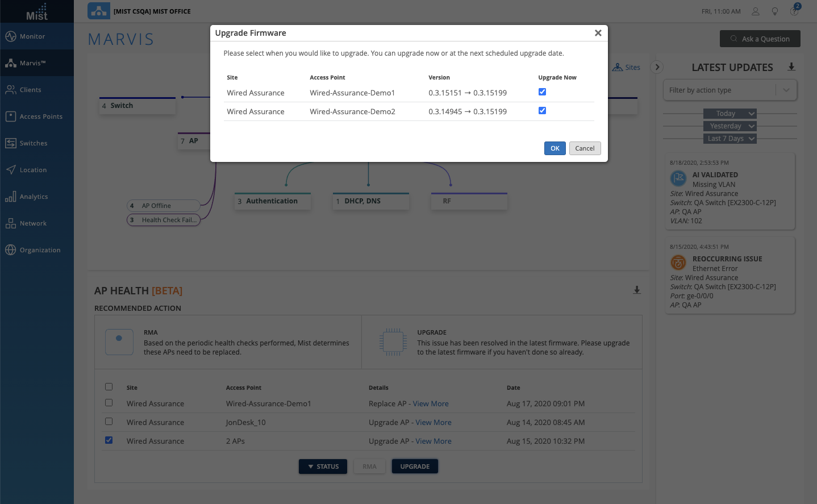The width and height of the screenshot is (817, 504).
Task: Click the lightbulb tips icon
Action: click(x=775, y=11)
